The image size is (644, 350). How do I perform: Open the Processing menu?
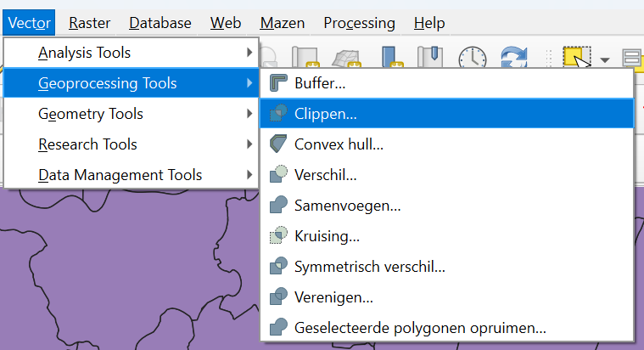tap(359, 23)
